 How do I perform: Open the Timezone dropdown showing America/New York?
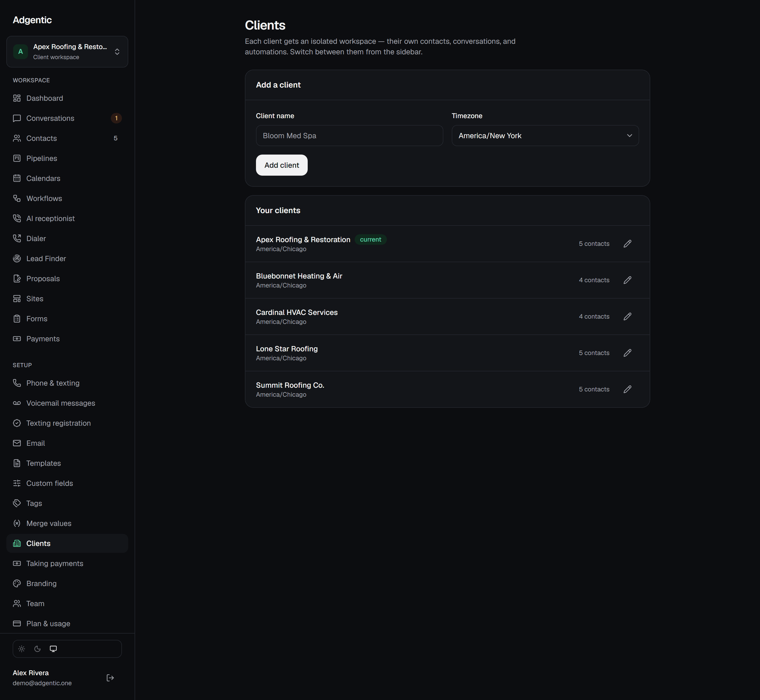click(x=545, y=136)
